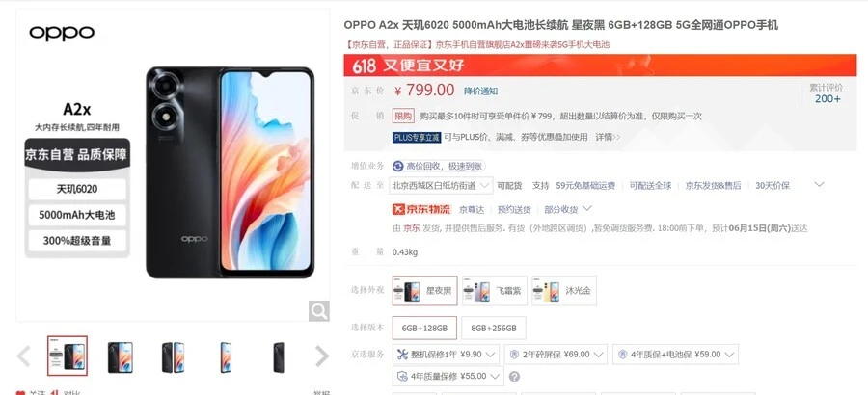Screen dimensions: 868x395
Task: Select the 沐光金 color option
Action: [x=564, y=290]
